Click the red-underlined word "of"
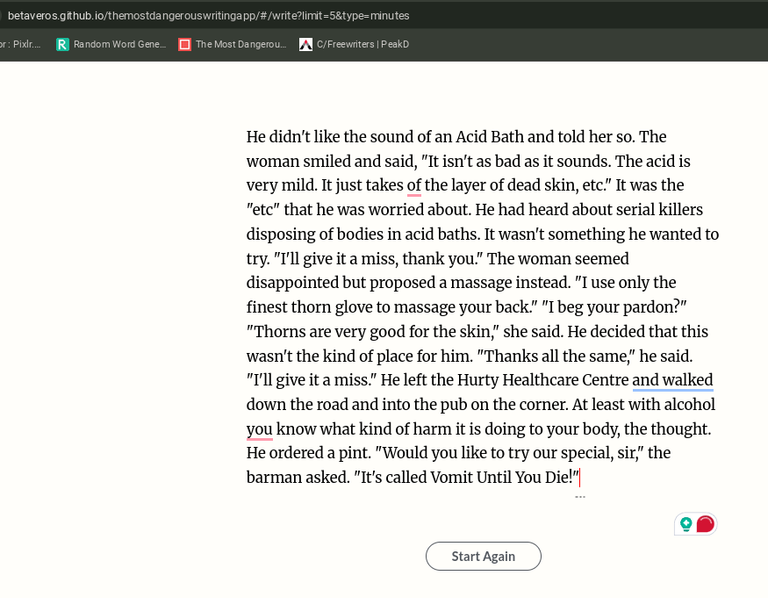 (414, 186)
